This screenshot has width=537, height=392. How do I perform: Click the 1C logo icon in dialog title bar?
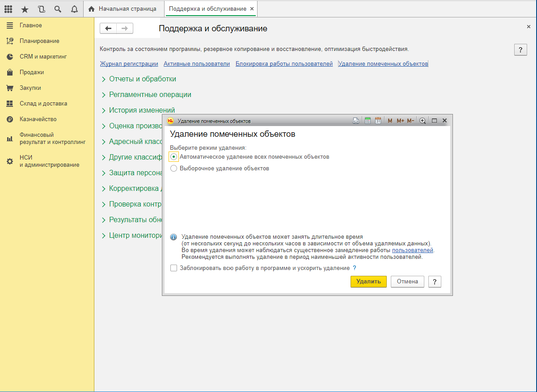pyautogui.click(x=170, y=121)
